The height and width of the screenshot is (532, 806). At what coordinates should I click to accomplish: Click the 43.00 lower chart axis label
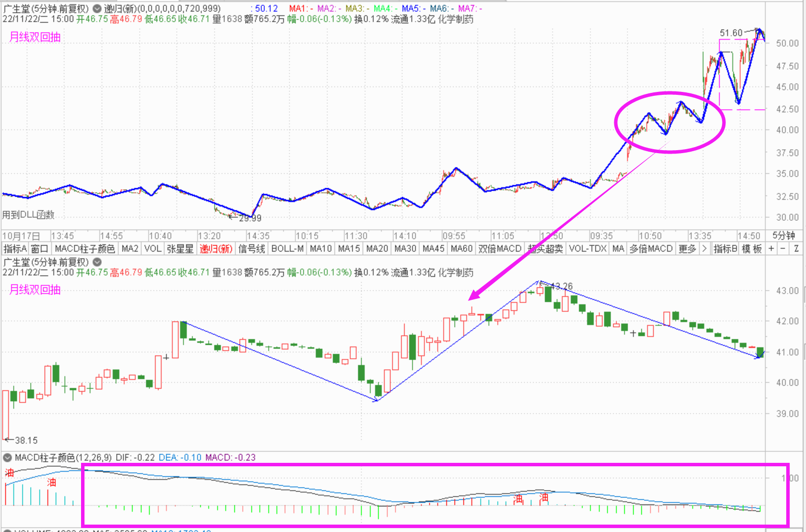pos(787,290)
